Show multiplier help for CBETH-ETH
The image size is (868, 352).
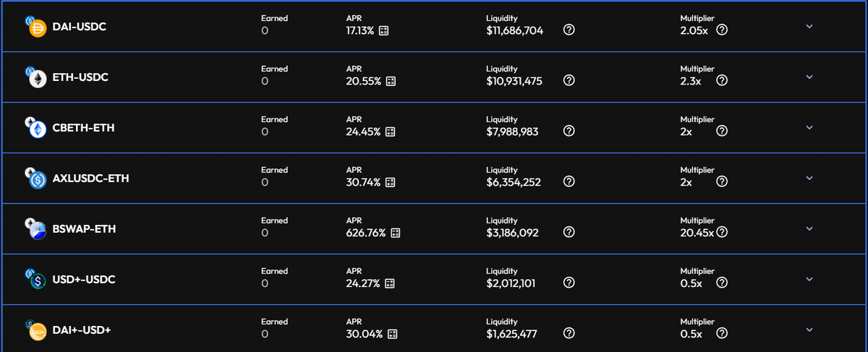click(721, 132)
